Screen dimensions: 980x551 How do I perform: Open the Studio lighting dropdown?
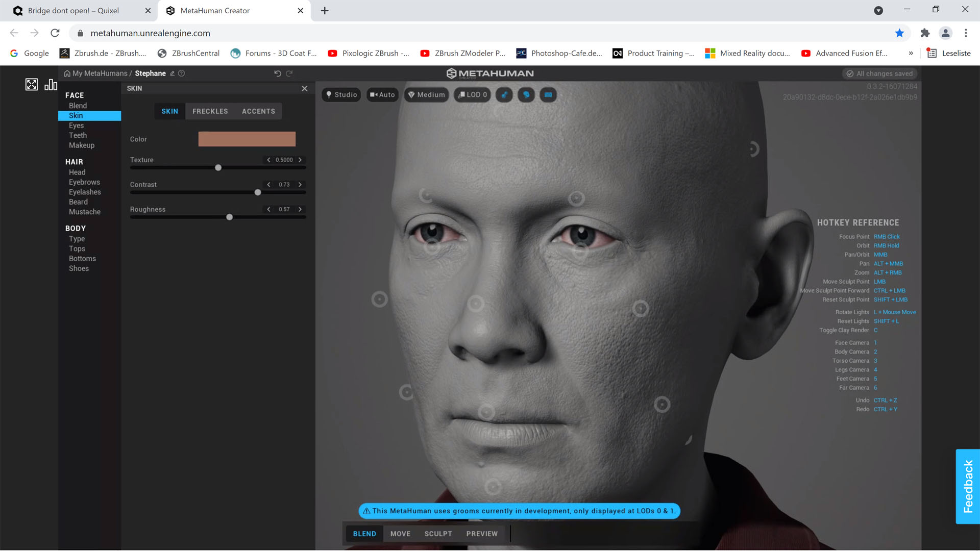(341, 95)
